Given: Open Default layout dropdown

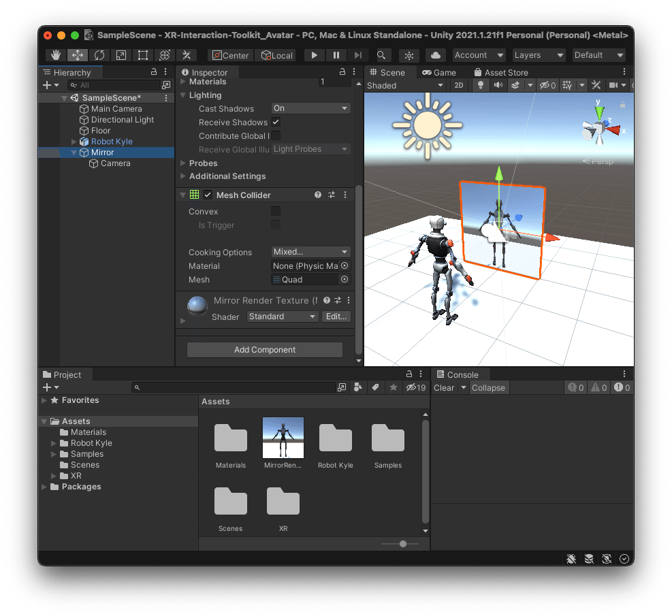Looking at the screenshot, I should 598,55.
